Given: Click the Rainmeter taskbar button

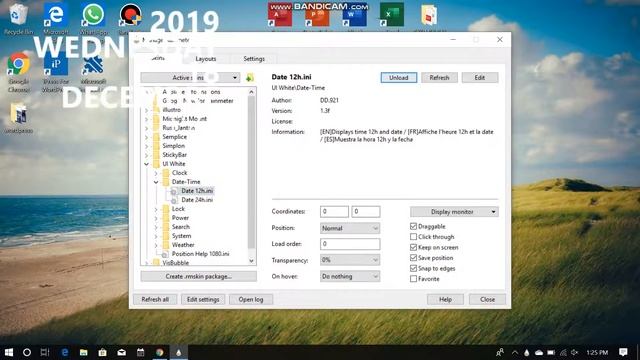Looking at the screenshot, I should pos(178,352).
